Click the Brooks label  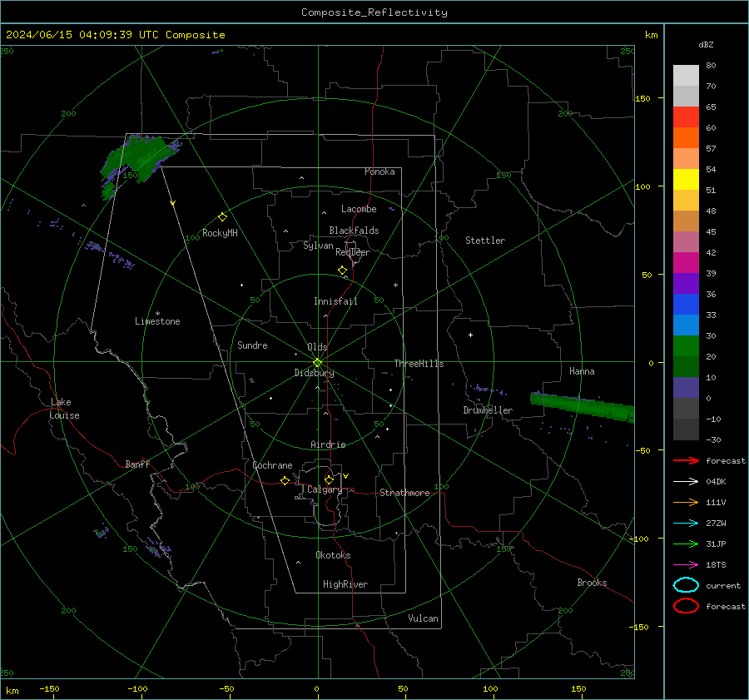[x=592, y=583]
